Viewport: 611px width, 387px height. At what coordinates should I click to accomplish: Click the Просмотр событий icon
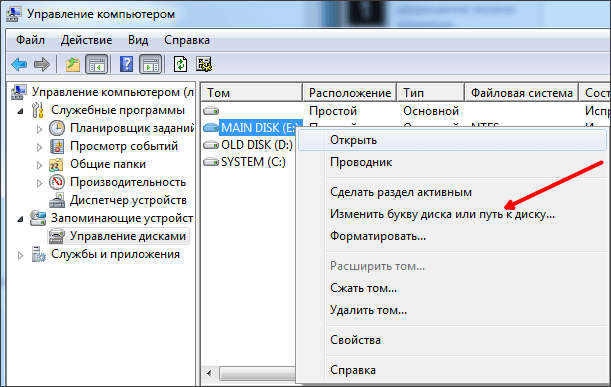click(x=57, y=146)
